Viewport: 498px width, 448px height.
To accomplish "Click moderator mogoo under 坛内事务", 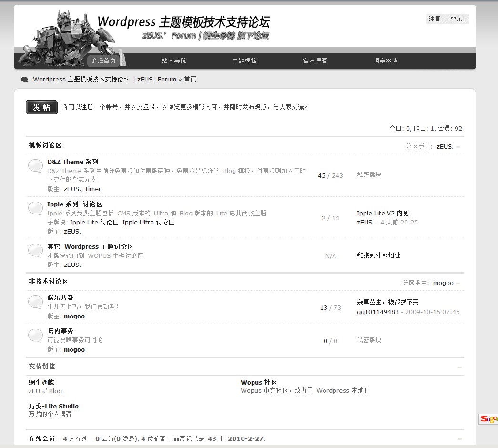I will point(74,350).
